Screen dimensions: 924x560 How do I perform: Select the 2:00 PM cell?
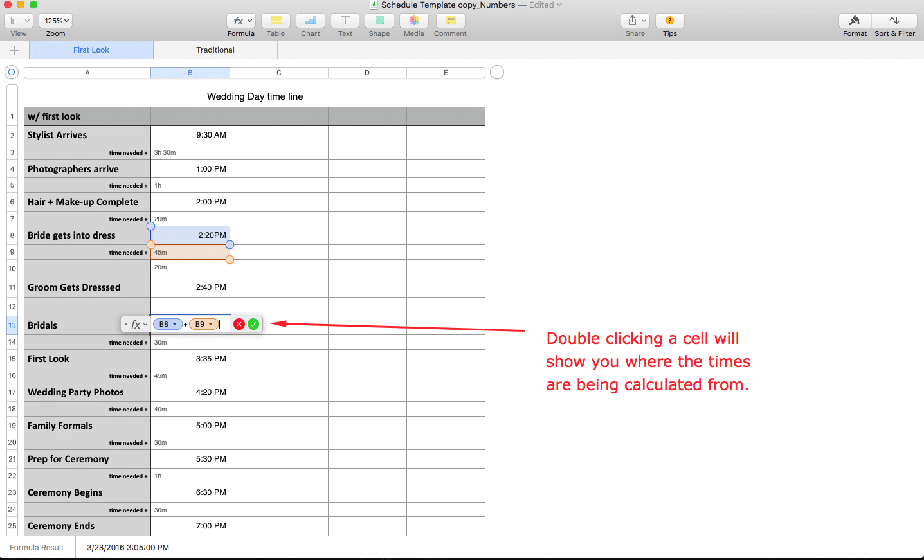[x=190, y=202]
